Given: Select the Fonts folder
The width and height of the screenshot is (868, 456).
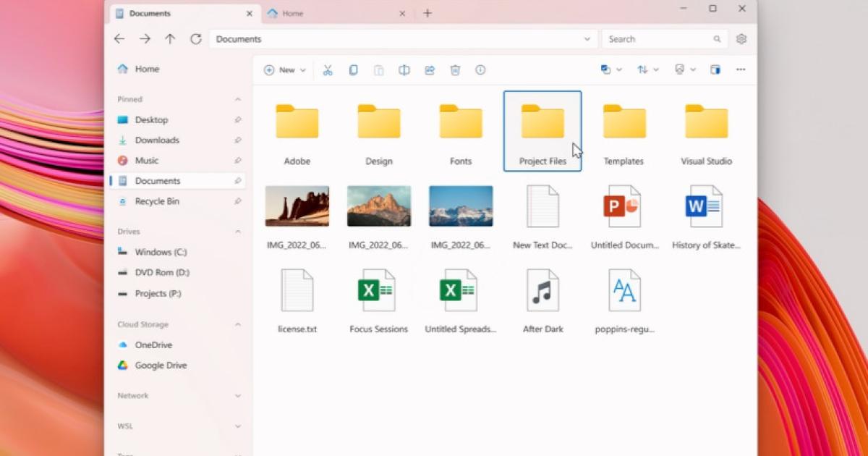Looking at the screenshot, I should 461,132.
